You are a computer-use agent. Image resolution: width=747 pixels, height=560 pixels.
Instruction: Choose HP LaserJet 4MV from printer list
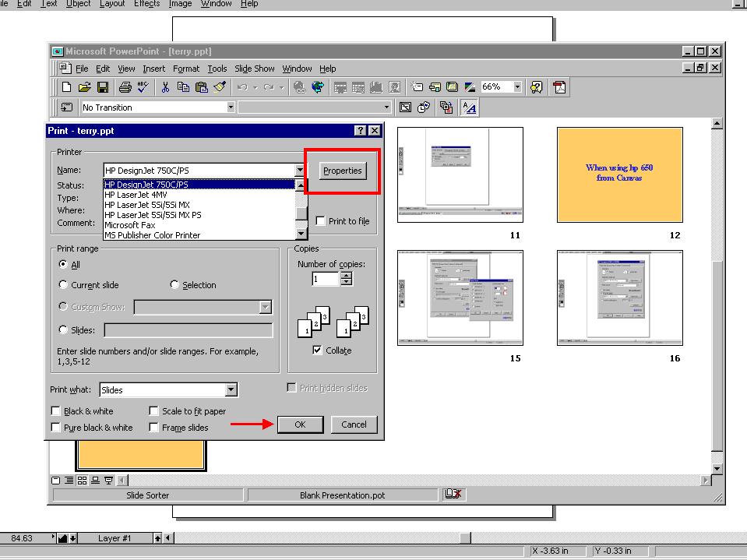[199, 195]
